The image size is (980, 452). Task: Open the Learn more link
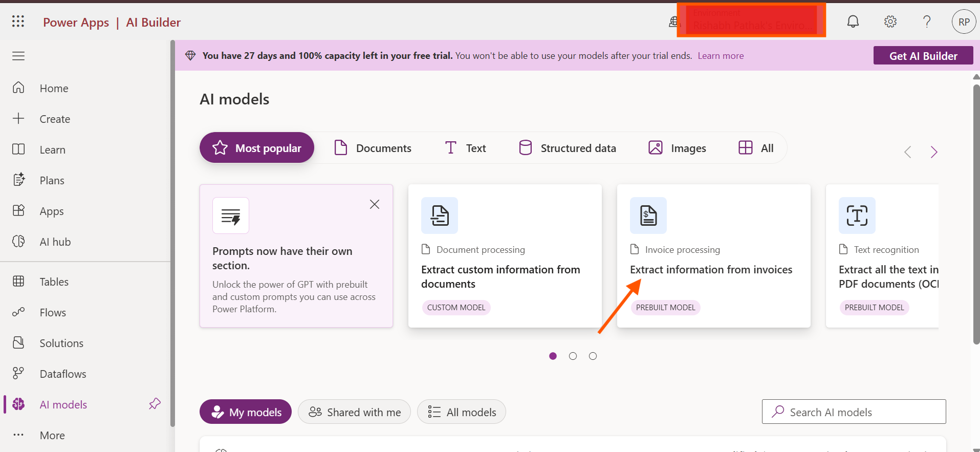point(721,56)
